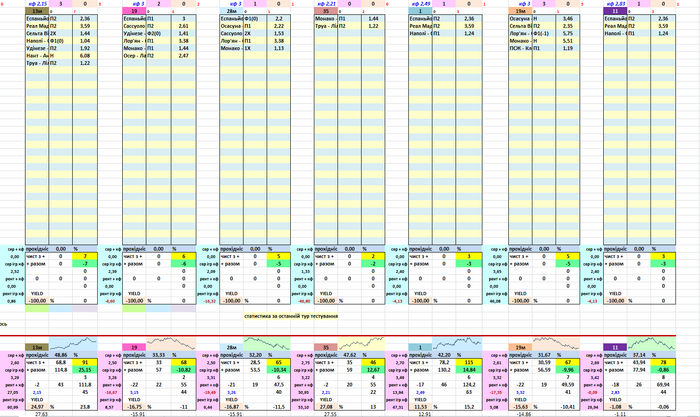Select the odds value 1,19
Screen dimensions: 700x417
pyautogui.click(x=568, y=48)
